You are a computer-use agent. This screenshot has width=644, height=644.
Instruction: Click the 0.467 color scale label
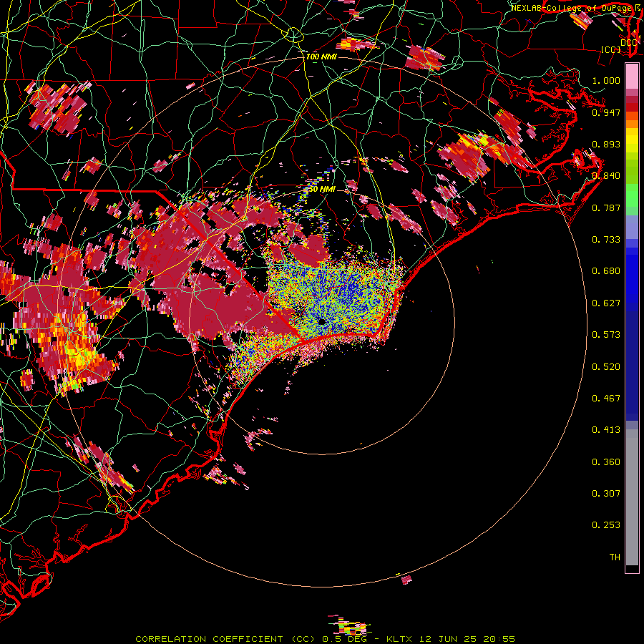click(606, 399)
